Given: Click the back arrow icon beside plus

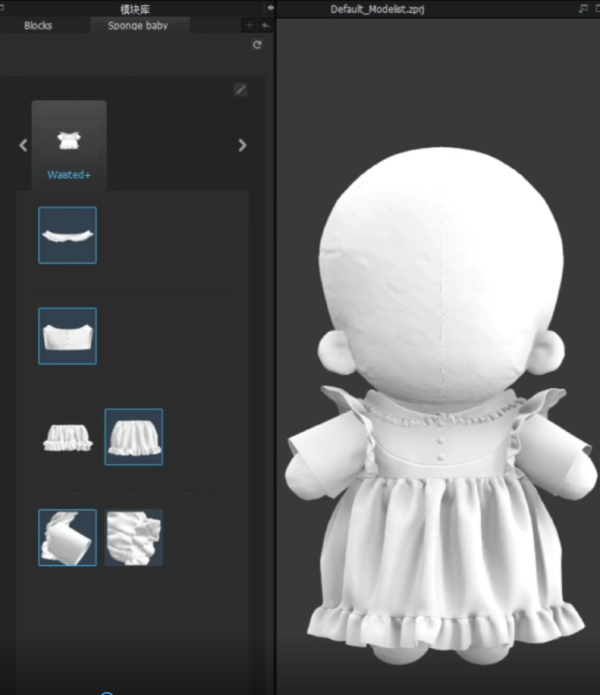Looking at the screenshot, I should point(265,25).
